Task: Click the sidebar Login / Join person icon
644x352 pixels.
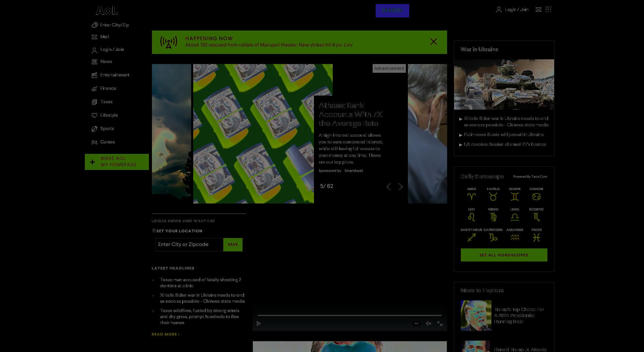Action: click(95, 50)
